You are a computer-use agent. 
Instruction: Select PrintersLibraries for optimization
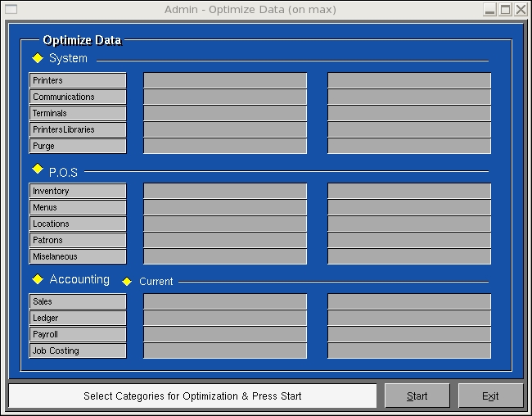click(x=78, y=129)
